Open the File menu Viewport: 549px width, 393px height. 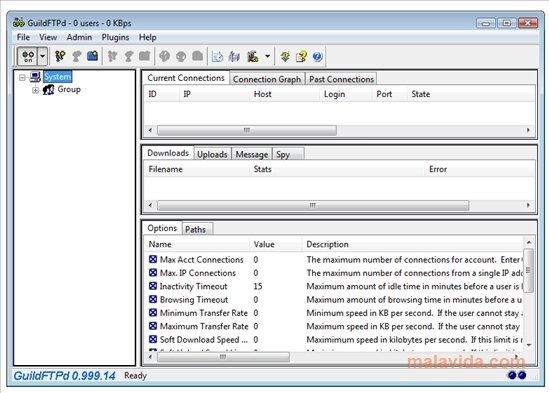(x=23, y=37)
